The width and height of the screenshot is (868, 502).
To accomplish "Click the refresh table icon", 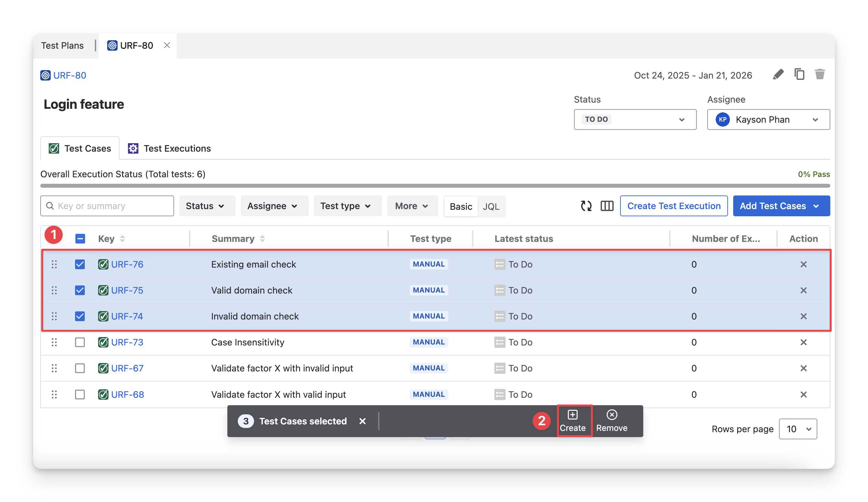I will coord(586,206).
